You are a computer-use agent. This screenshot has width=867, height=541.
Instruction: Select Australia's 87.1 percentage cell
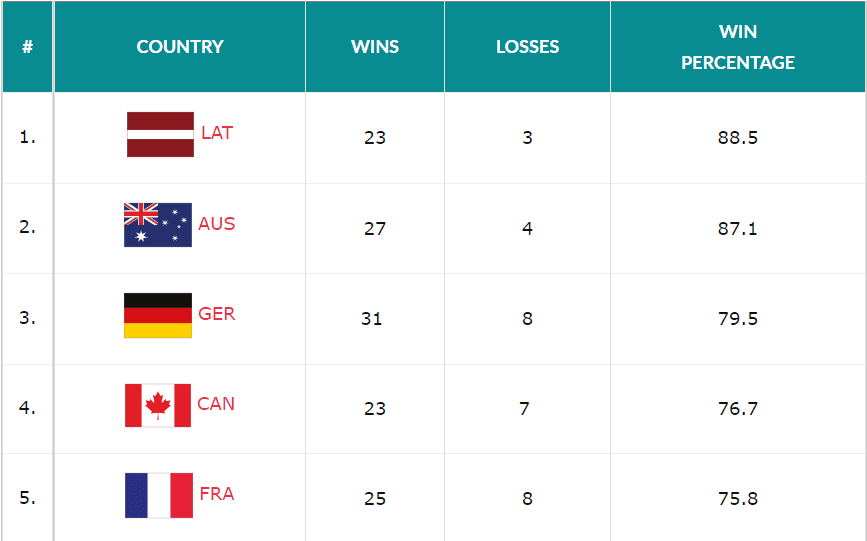click(x=738, y=228)
